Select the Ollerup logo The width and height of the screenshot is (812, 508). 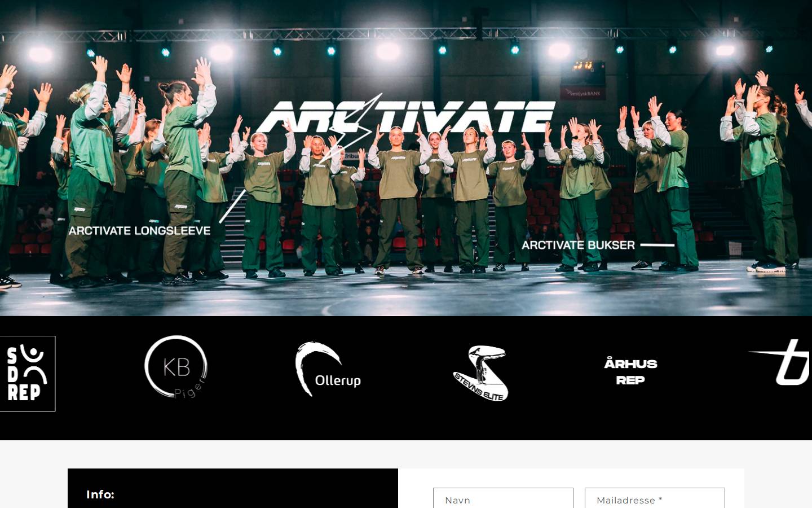(328, 369)
